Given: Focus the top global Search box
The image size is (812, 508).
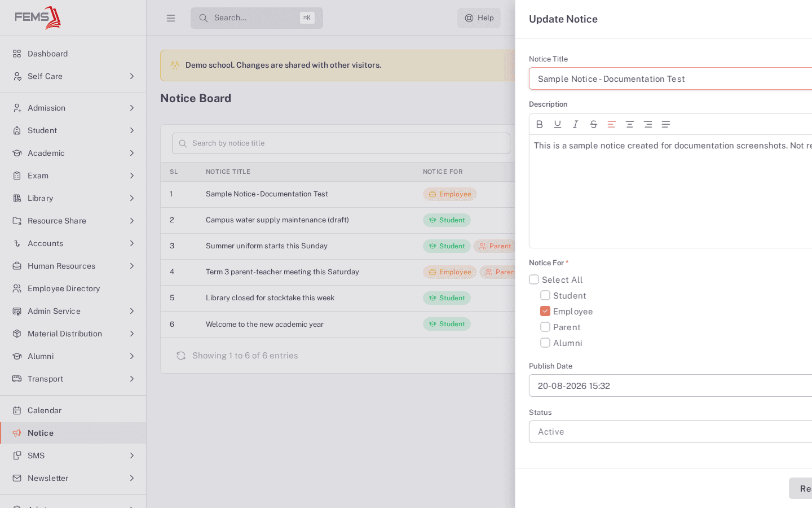Looking at the screenshot, I should click(x=257, y=18).
